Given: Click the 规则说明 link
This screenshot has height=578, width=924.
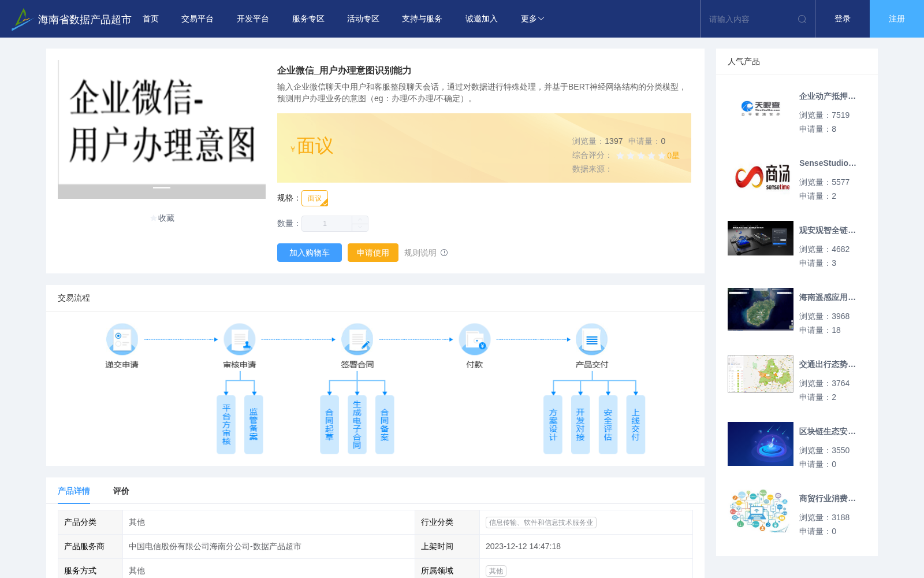Looking at the screenshot, I should (420, 253).
